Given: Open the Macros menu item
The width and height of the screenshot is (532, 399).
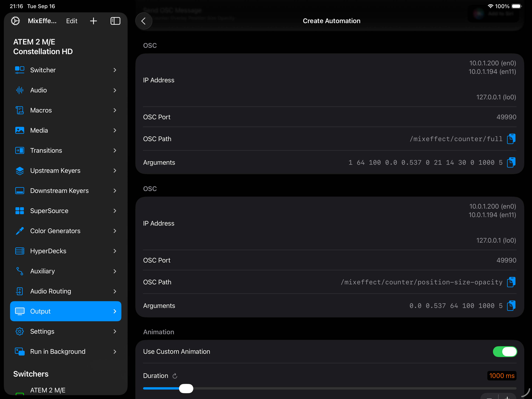Looking at the screenshot, I should [41, 110].
